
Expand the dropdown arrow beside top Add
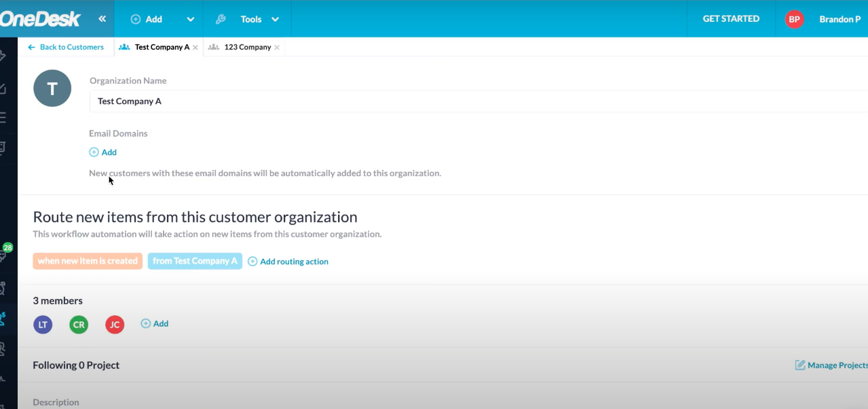190,19
